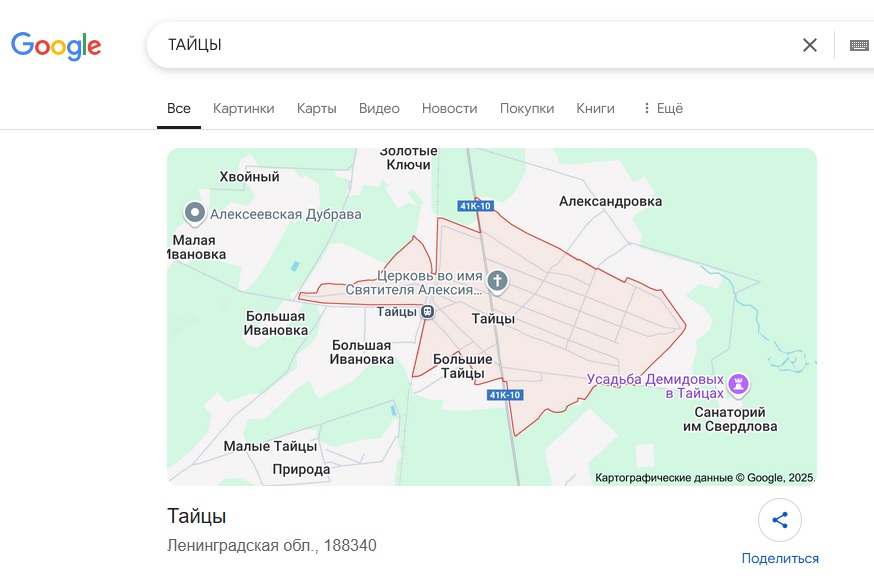874x582 pixels.
Task: Click the Алексеевская Дубрава label
Action: click(x=285, y=214)
